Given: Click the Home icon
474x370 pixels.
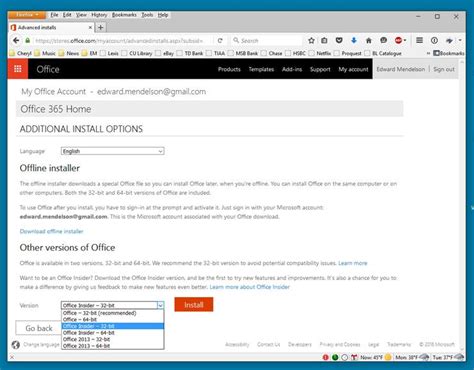Looking at the screenshot, I should click(369, 41).
